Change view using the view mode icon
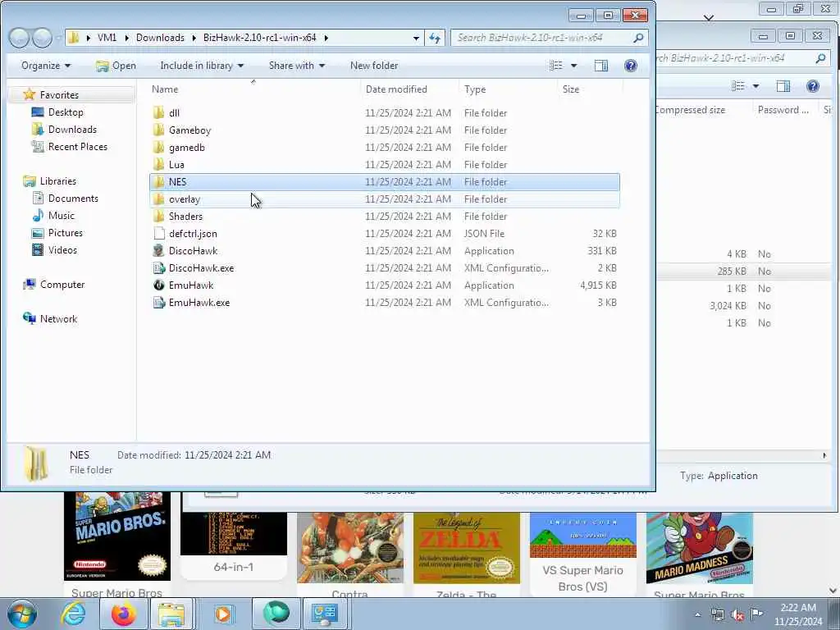The height and width of the screenshot is (630, 840). pos(557,66)
